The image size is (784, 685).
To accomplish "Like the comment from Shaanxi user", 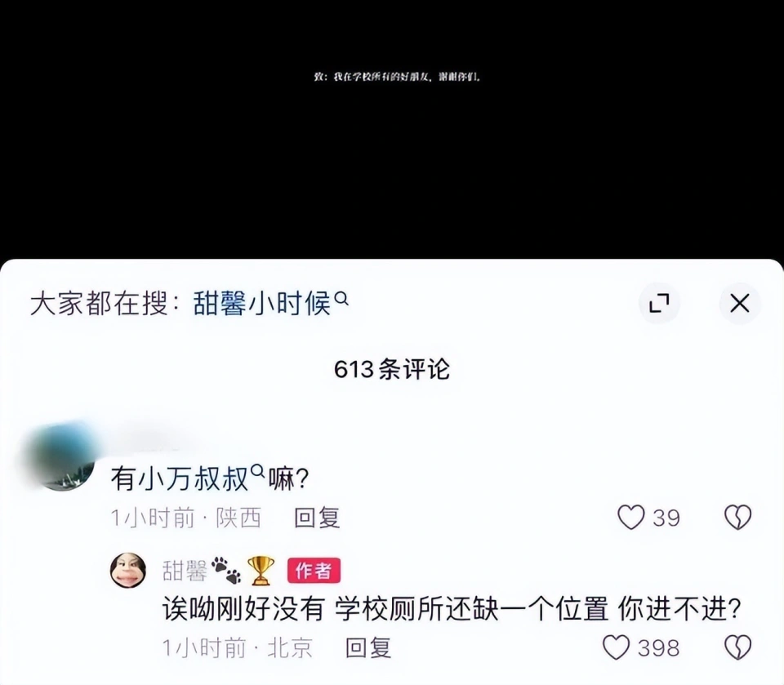I will (630, 517).
